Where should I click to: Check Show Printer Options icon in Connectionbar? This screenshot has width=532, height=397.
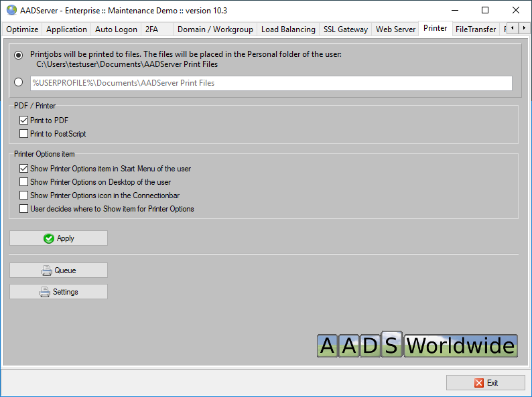(x=24, y=195)
